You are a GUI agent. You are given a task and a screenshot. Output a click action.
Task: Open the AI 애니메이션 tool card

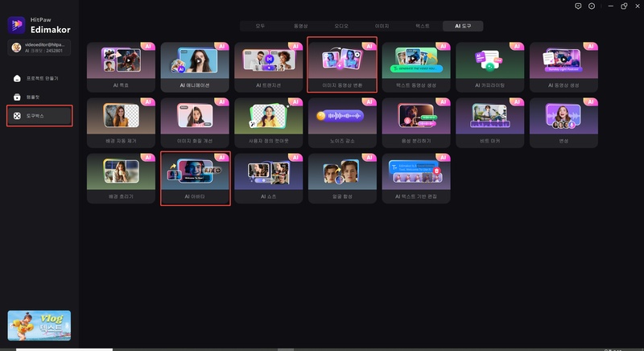[x=195, y=65]
